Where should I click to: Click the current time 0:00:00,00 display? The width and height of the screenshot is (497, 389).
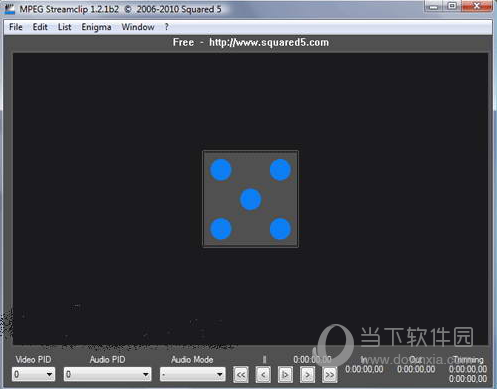[312, 359]
